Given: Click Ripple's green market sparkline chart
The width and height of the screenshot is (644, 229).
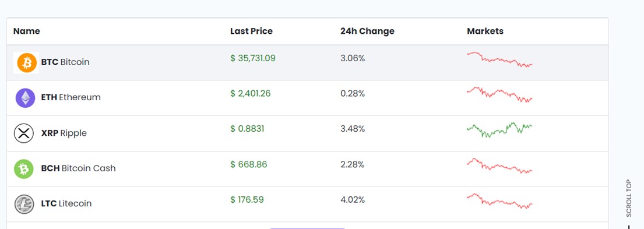Looking at the screenshot, I should (499, 130).
